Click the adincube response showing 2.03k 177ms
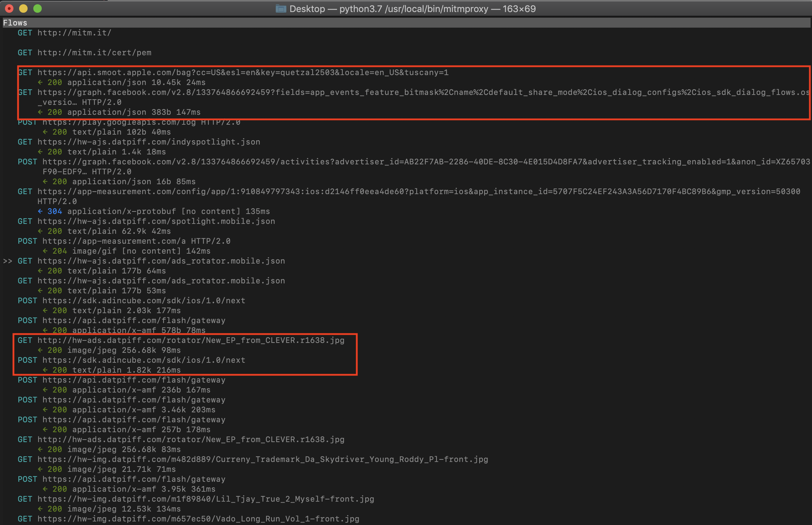This screenshot has width=812, height=525. coord(111,311)
